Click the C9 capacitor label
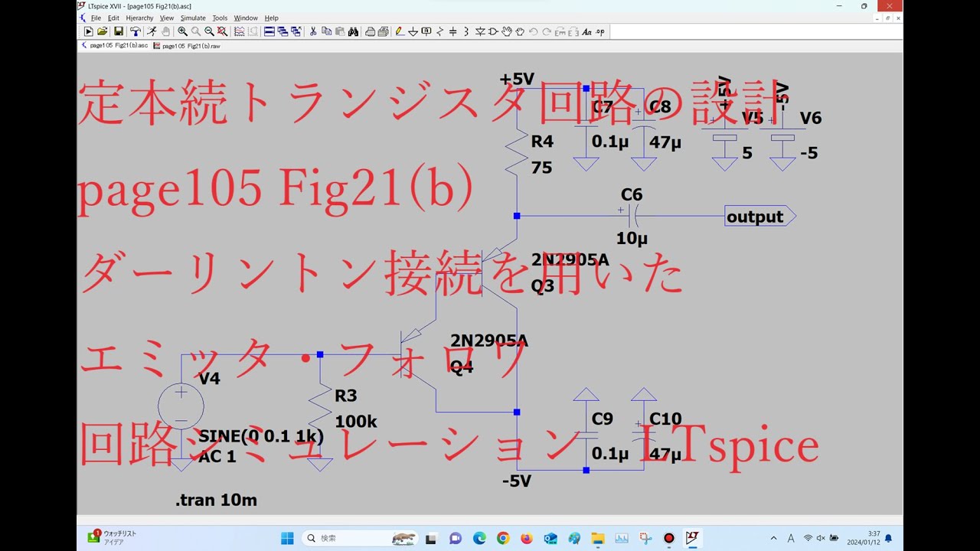Screen dimensions: 980x551 (603, 419)
